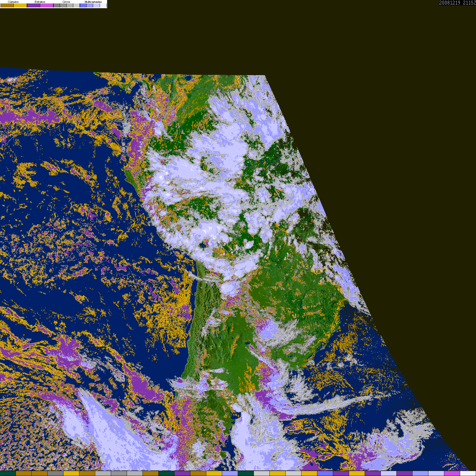
Task: Pick the lightest gray Cirros legend swatch
Action: pyautogui.click(x=76, y=5)
